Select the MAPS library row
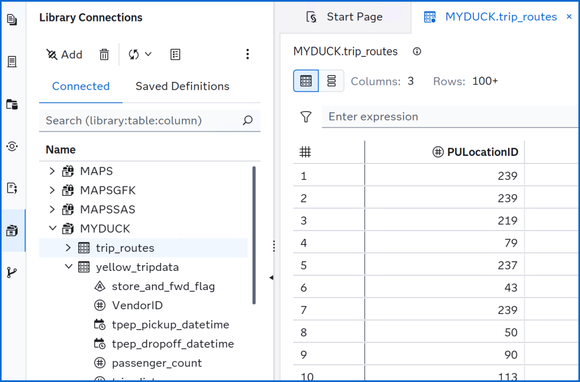 (144, 171)
